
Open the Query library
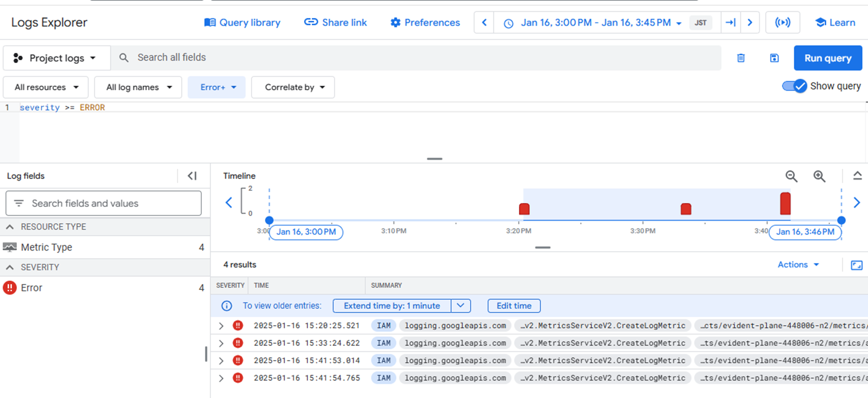click(x=242, y=22)
